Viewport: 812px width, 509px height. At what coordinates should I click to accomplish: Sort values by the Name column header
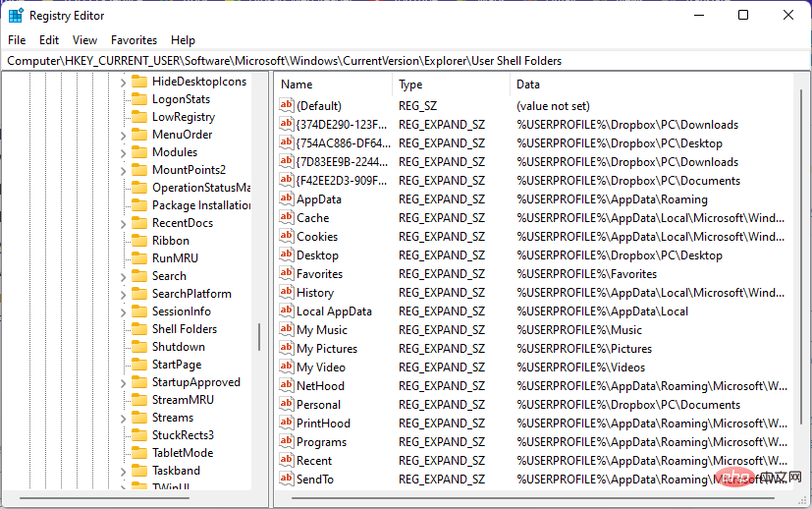[x=332, y=85]
